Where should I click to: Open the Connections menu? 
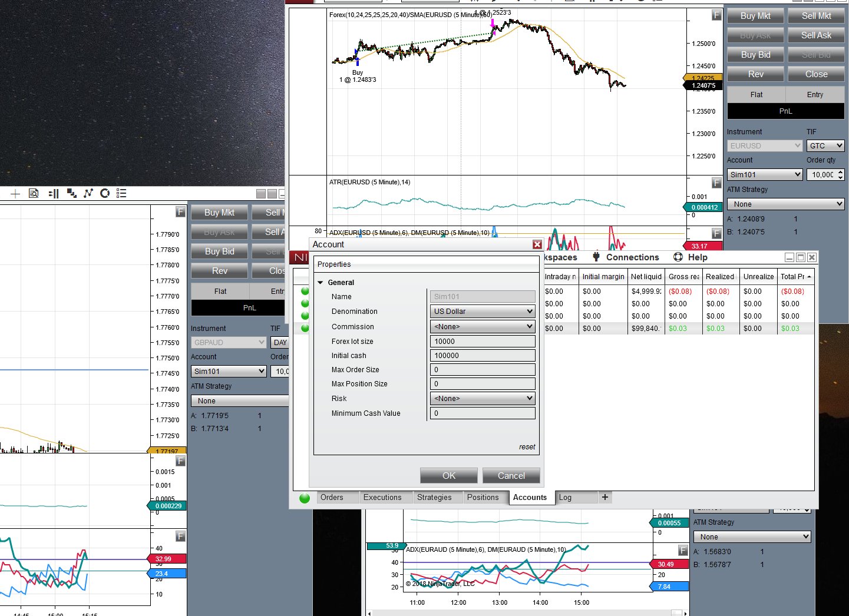pyautogui.click(x=632, y=257)
